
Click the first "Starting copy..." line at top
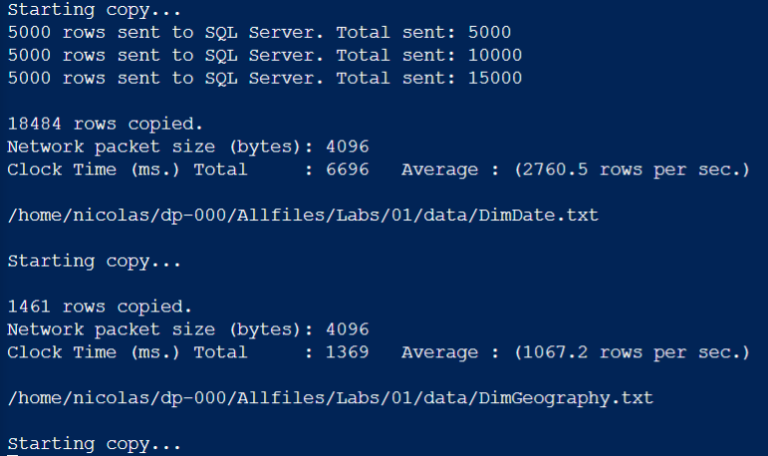coord(94,10)
